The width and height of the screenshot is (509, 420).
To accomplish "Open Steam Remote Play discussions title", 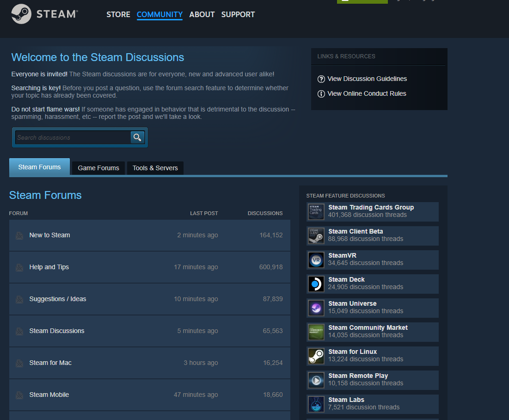I will pyautogui.click(x=358, y=376).
